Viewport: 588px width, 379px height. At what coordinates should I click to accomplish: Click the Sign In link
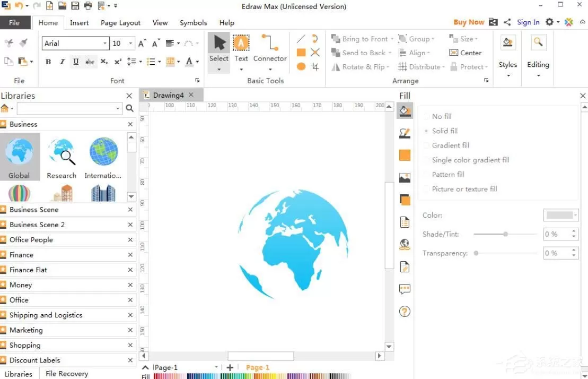point(528,22)
